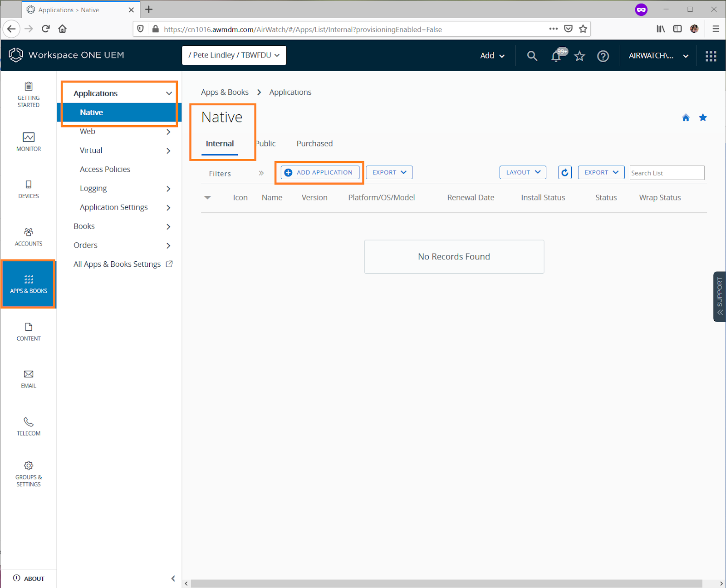
Task: Open Firefox library icon
Action: pos(661,29)
